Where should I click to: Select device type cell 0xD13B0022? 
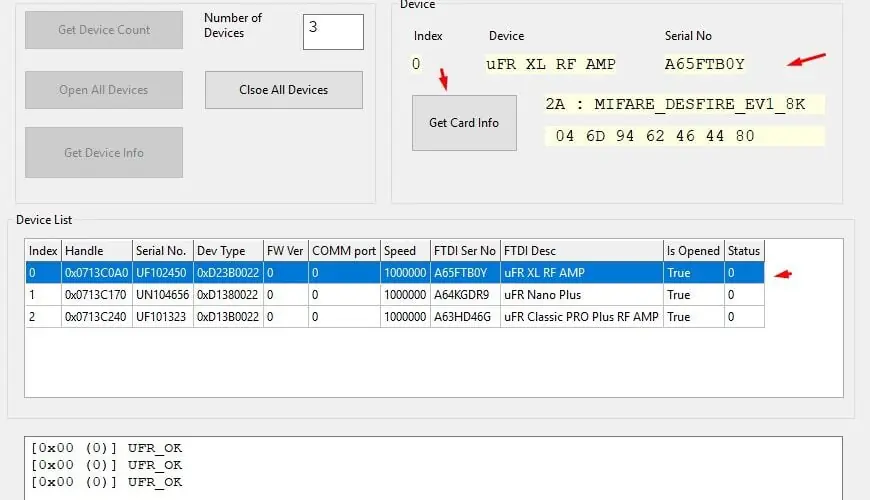[x=228, y=317]
